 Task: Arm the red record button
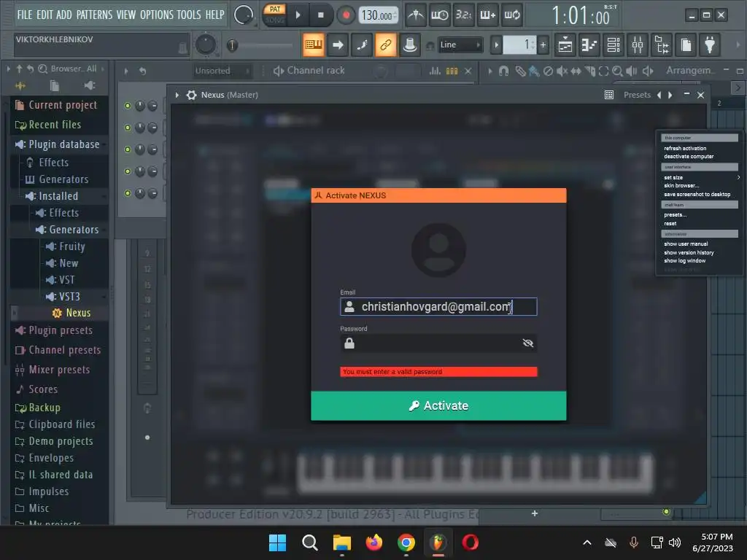pos(346,15)
